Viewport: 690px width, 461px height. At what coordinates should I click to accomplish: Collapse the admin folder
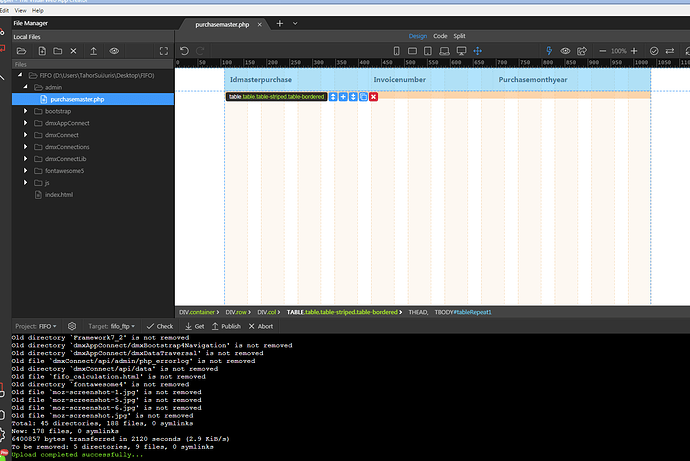tap(26, 87)
